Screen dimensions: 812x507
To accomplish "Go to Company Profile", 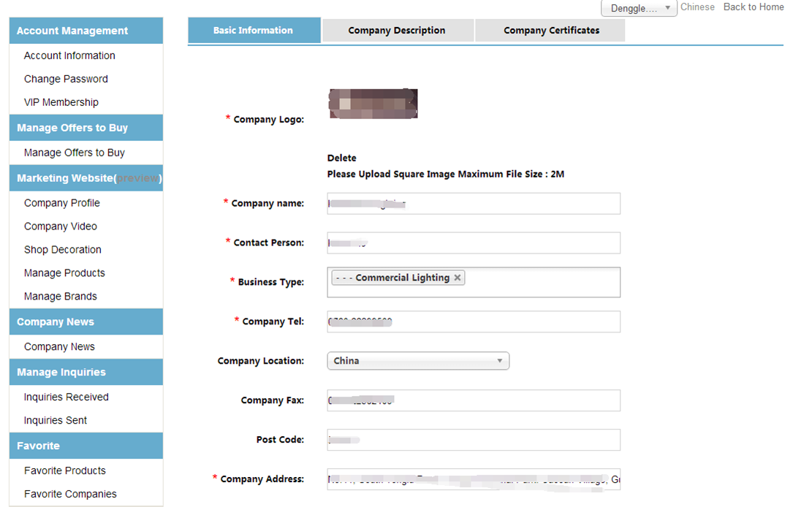I will [x=61, y=203].
